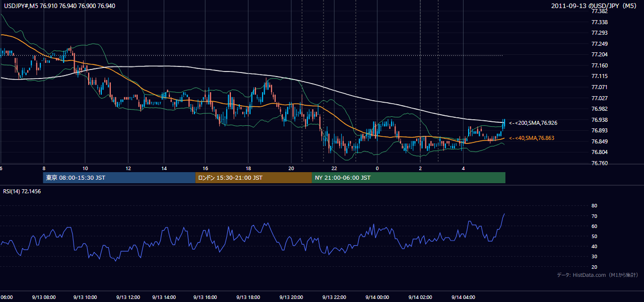This screenshot has width=644, height=302.
Task: Click the 9/13 18:00 time axis label
Action: 247,297
